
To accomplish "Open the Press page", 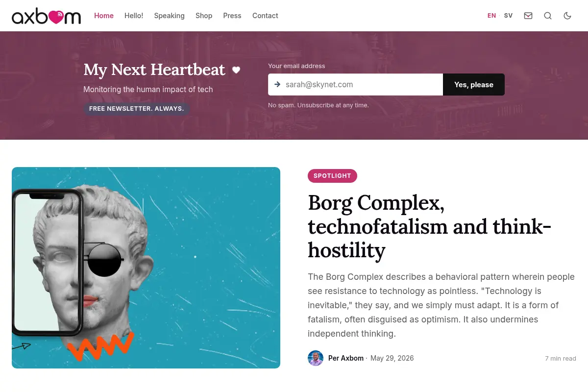I will pyautogui.click(x=232, y=16).
